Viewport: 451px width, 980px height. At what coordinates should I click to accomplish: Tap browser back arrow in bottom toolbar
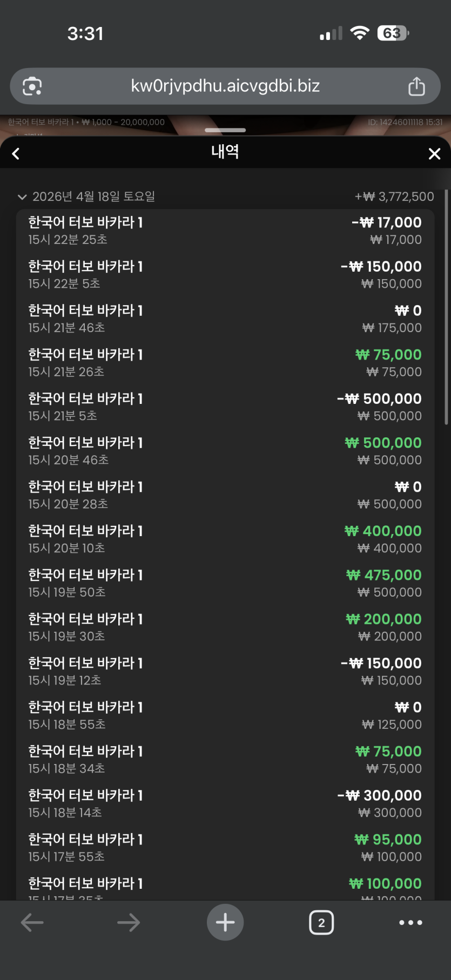coord(32,922)
